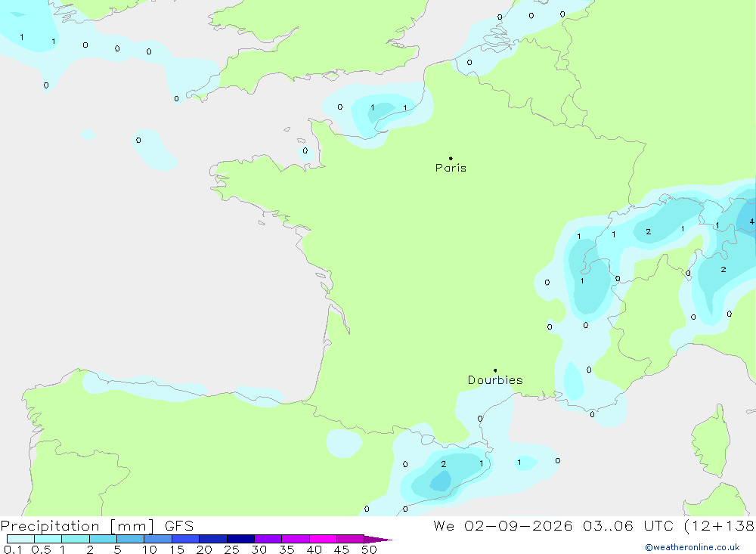Pick the 10–15 mm legend swatch

(158, 539)
